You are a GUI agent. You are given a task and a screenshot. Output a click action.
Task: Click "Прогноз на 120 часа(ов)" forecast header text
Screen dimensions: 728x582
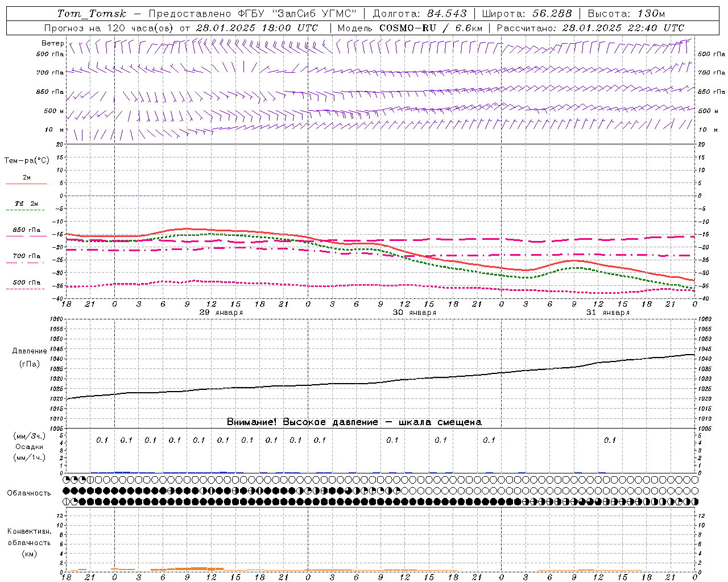[109, 28]
